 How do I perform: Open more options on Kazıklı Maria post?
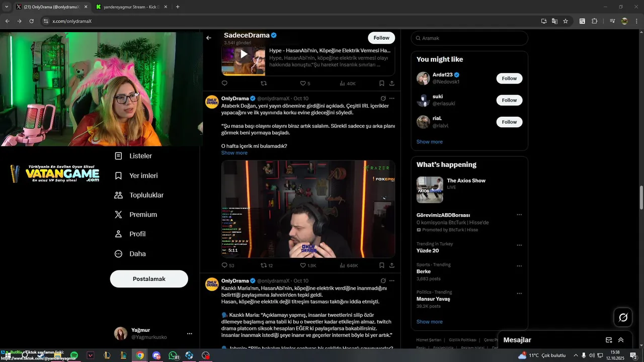pos(392,281)
